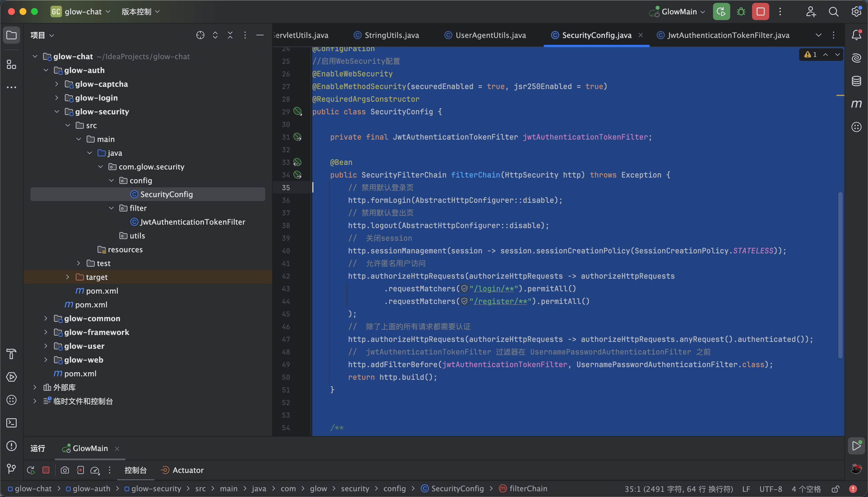Take a thread dump camera icon

65,470
